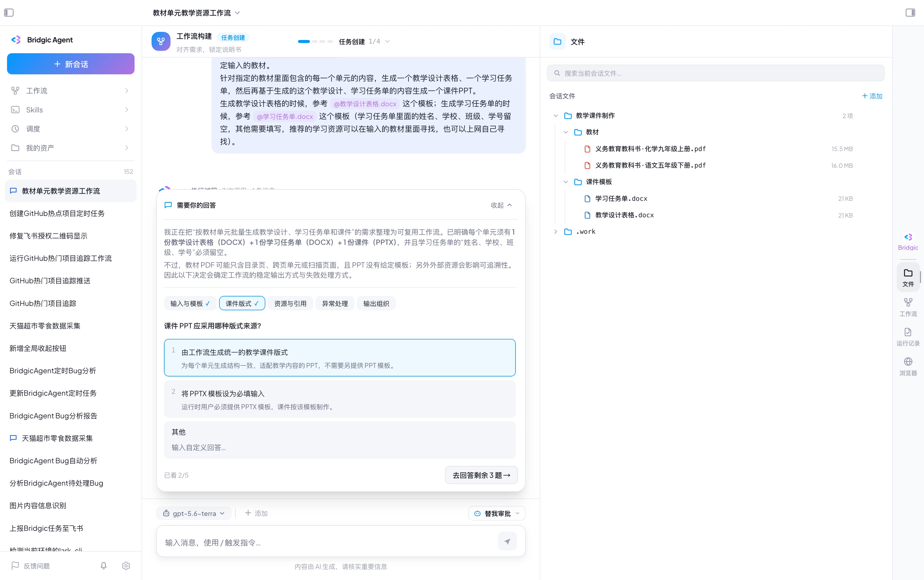This screenshot has width=924, height=580.
Task: Click the Bridgic Agent logo
Action: 16,40
